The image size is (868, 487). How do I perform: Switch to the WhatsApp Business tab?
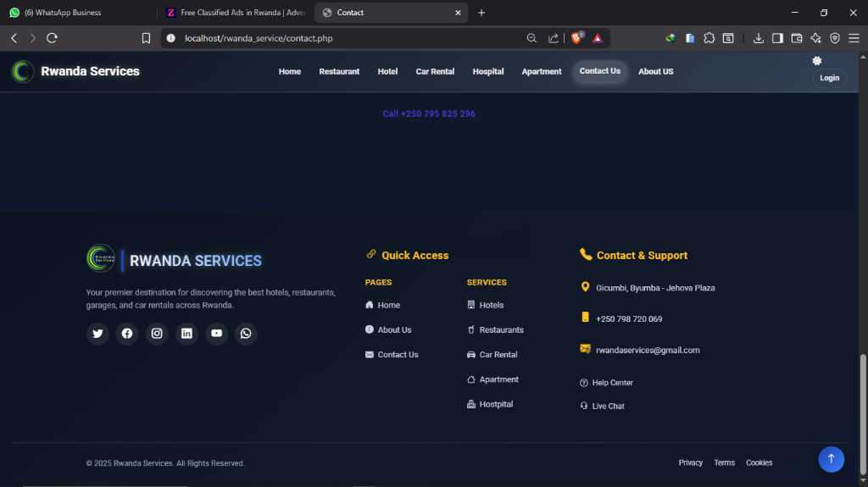tap(77, 13)
